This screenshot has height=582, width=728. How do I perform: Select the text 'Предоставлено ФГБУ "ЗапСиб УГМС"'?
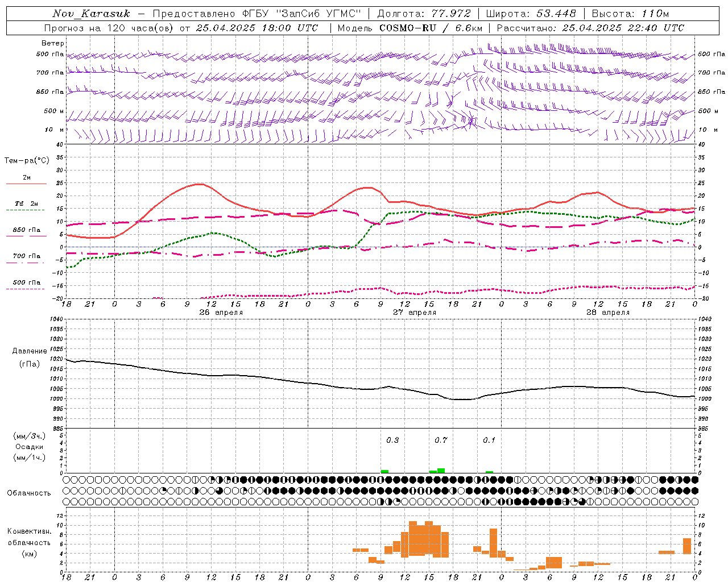(x=257, y=14)
